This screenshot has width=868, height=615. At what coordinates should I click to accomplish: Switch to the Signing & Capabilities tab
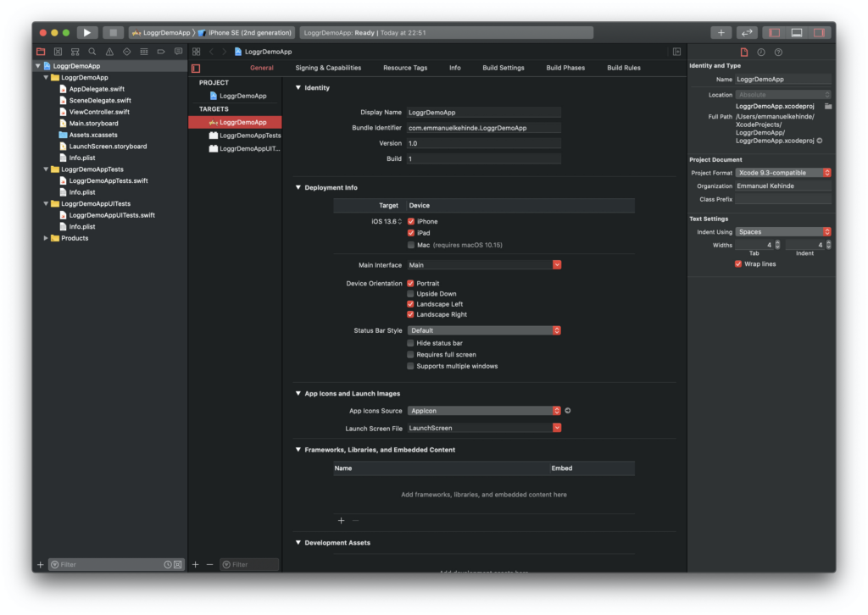pyautogui.click(x=328, y=68)
